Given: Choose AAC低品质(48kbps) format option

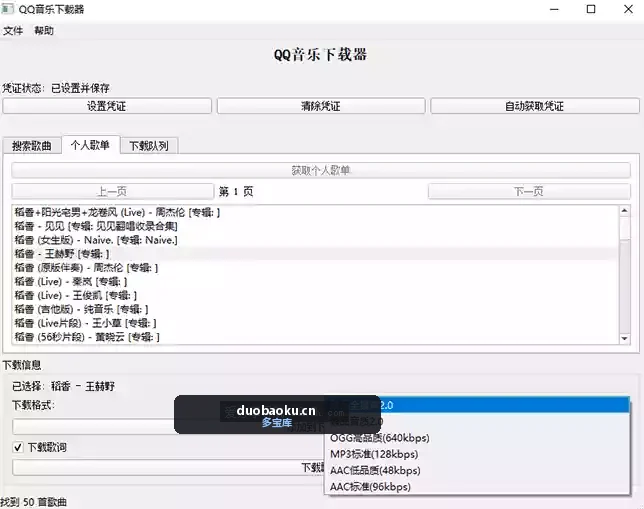Looking at the screenshot, I should point(477,470).
